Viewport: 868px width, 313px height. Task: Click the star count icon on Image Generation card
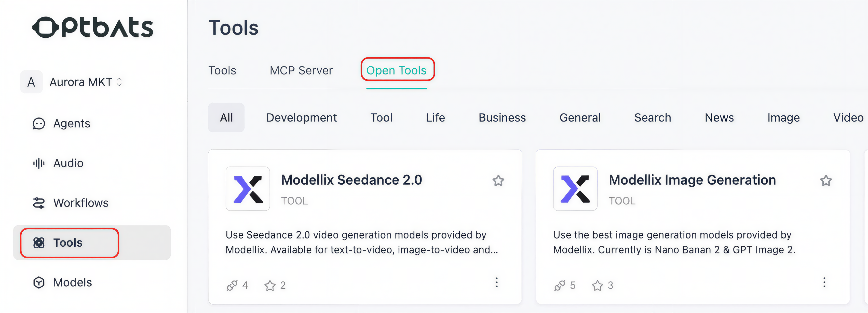click(x=598, y=285)
